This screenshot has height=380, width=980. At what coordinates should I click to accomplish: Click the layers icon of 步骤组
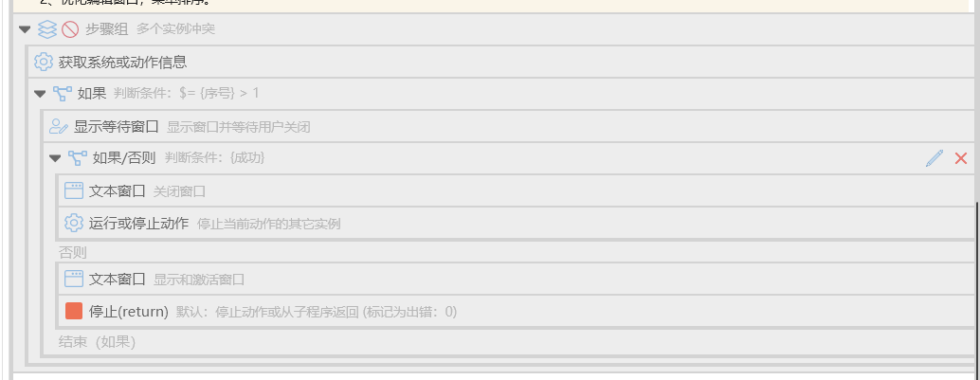(x=47, y=28)
